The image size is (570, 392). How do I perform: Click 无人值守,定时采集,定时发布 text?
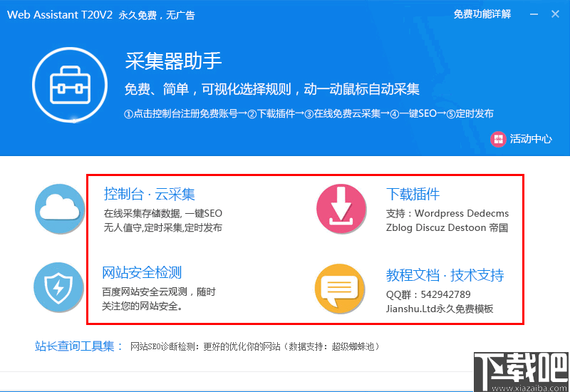tap(163, 227)
